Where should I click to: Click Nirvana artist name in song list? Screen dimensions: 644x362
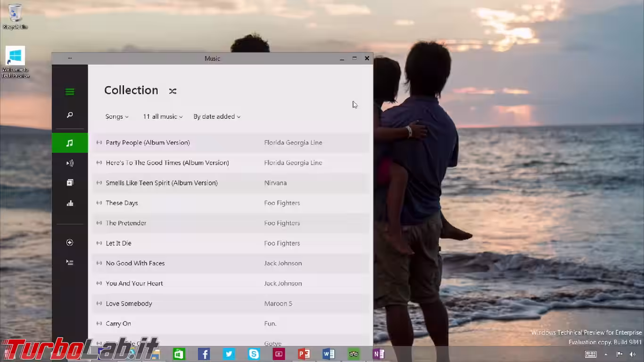tap(275, 183)
